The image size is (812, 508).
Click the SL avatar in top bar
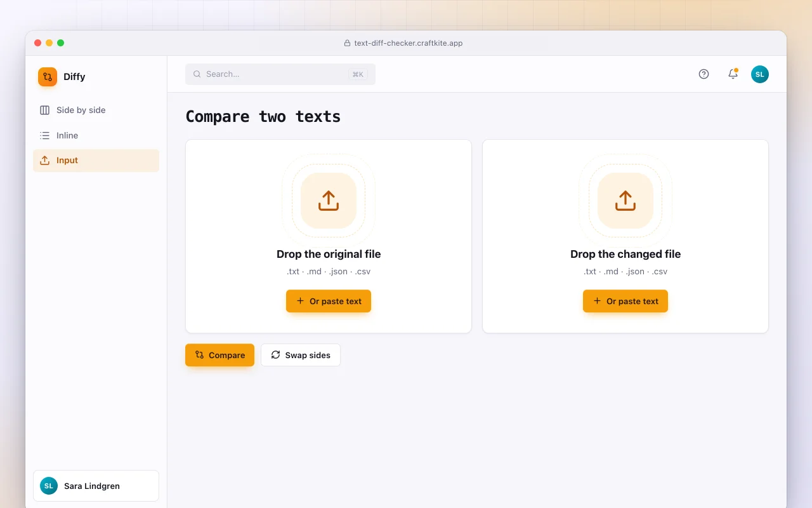760,74
